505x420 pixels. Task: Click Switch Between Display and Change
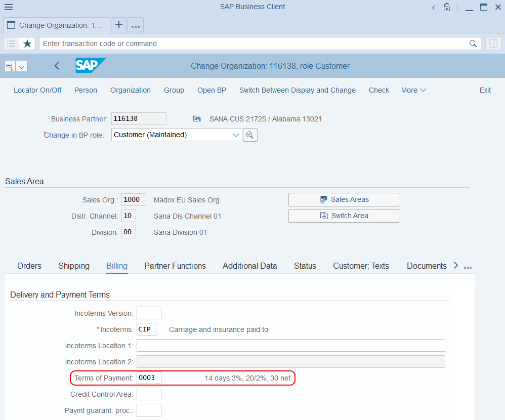(297, 90)
